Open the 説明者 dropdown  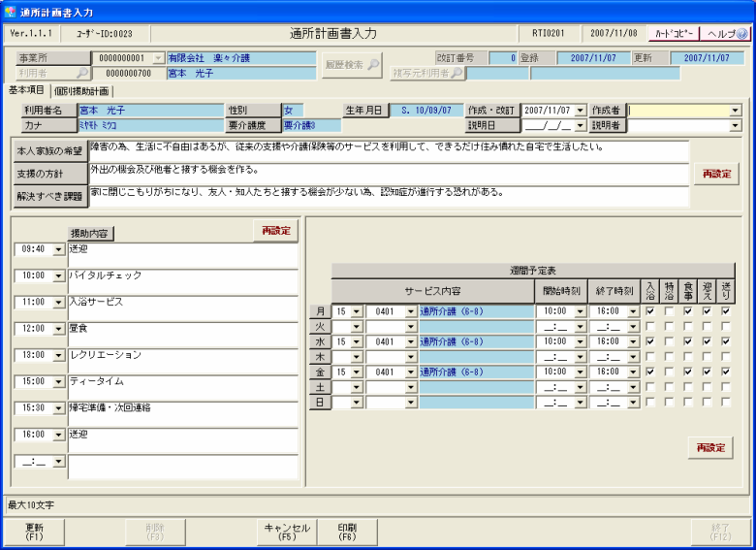tap(735, 126)
